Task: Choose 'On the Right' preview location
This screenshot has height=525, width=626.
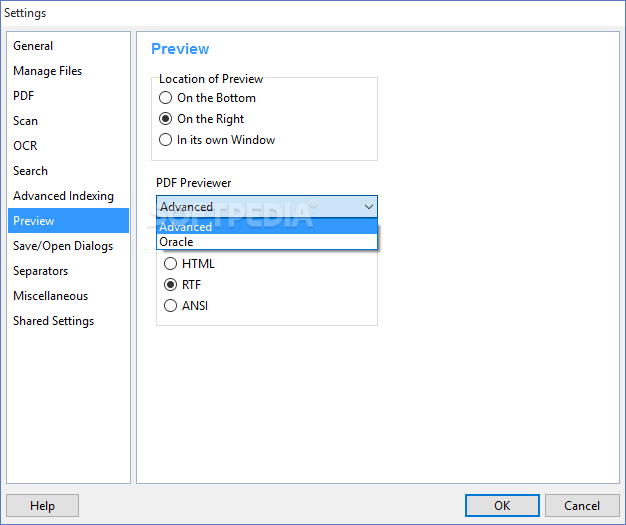Action: point(166,119)
